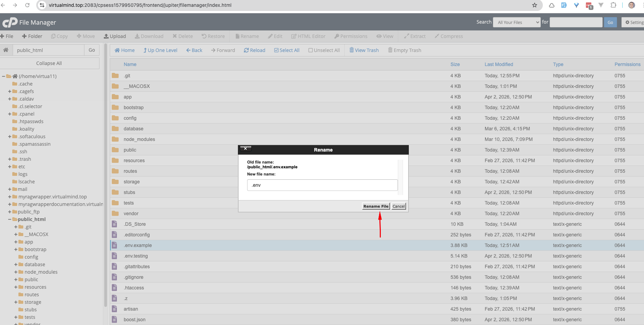The width and height of the screenshot is (644, 325).
Task: Click the Edit toolbar button
Action: 275,36
